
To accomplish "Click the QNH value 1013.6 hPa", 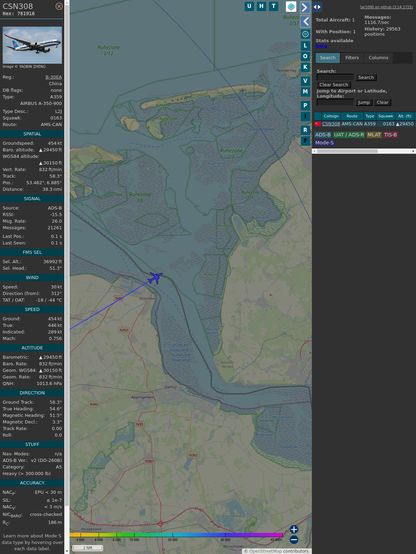I will click(x=49, y=383).
